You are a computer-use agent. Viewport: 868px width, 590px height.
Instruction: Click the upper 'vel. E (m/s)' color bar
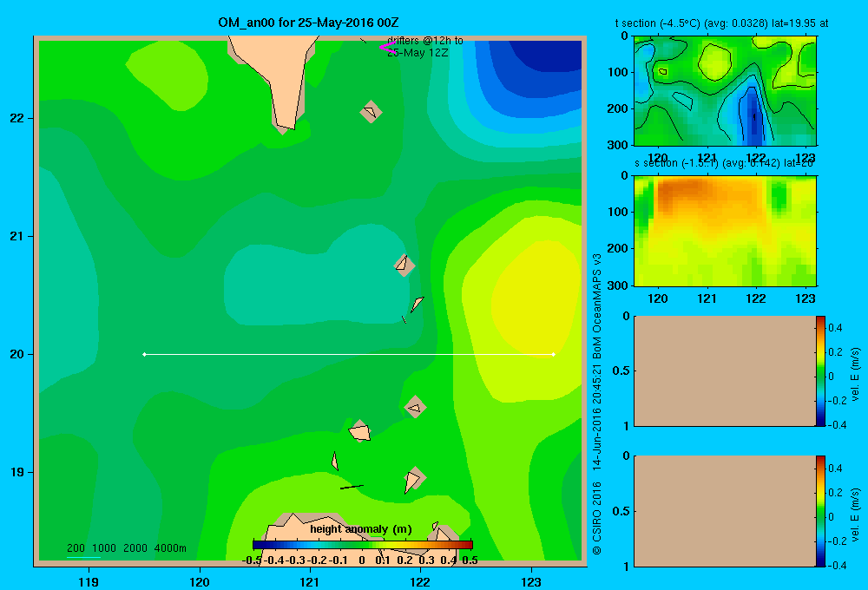tap(820, 371)
